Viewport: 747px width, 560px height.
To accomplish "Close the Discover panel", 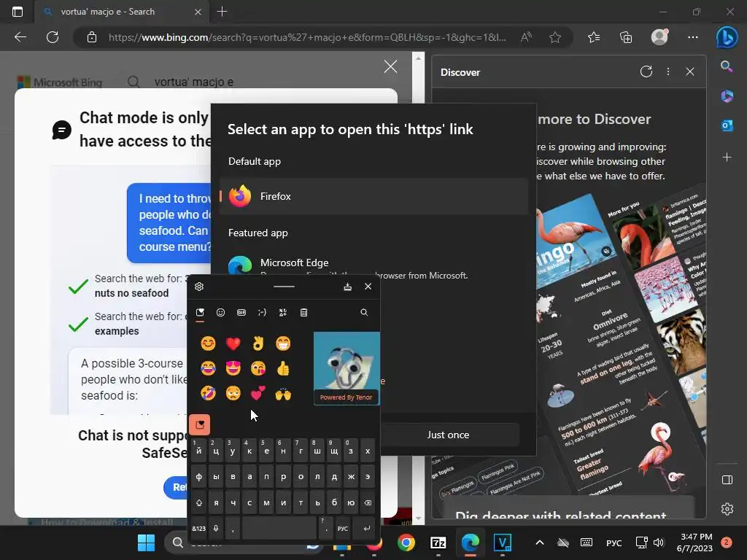I will pyautogui.click(x=690, y=71).
